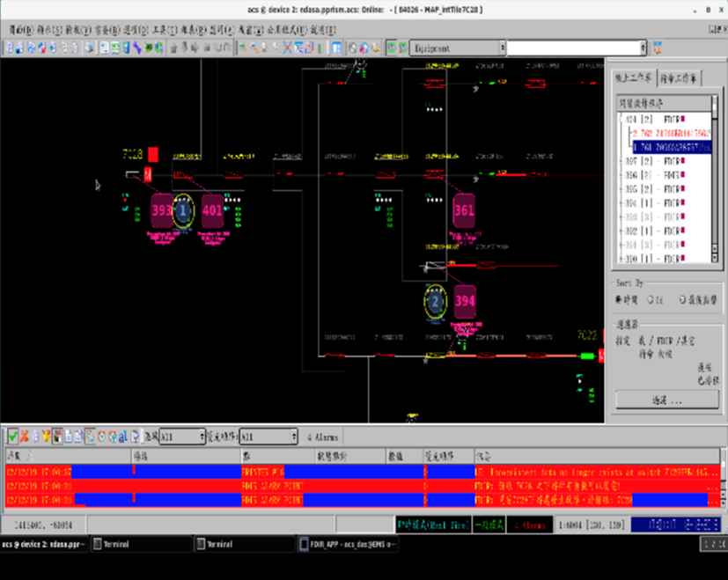This screenshot has height=580, width=728.
Task: Click the pink 393 equipment block
Action: point(161,211)
